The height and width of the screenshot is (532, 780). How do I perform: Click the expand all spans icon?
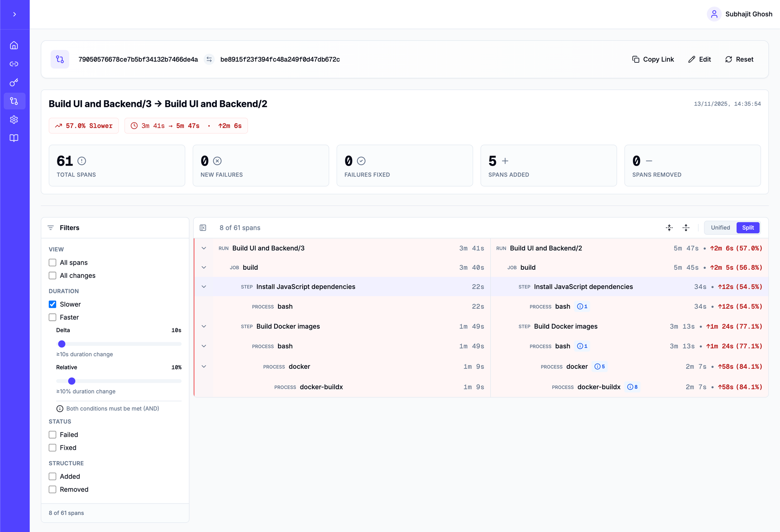click(686, 228)
